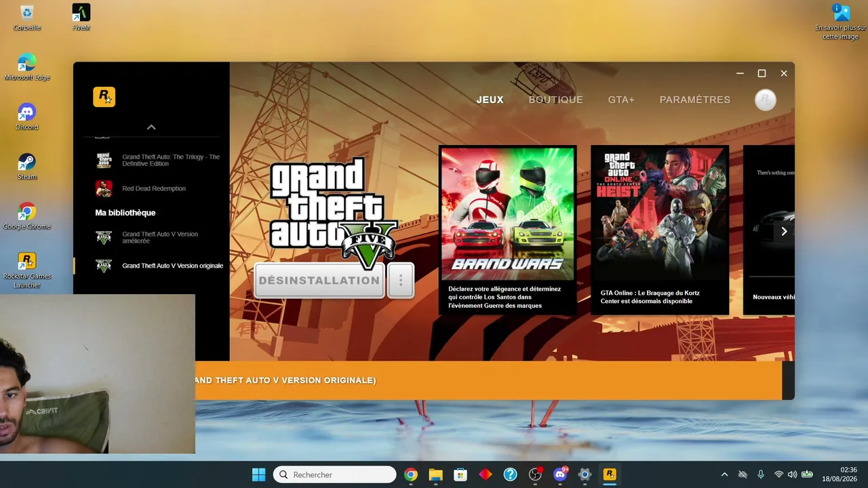868x488 pixels.
Task: Show next news cards with the right arrow
Action: (784, 231)
